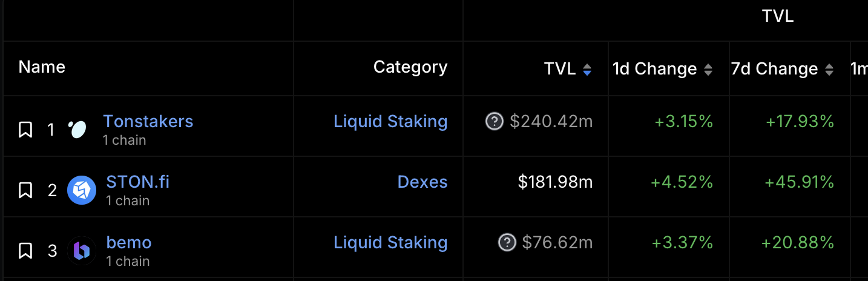Open the Liquid Staking category for bemo
The height and width of the screenshot is (281, 868).
(x=390, y=242)
